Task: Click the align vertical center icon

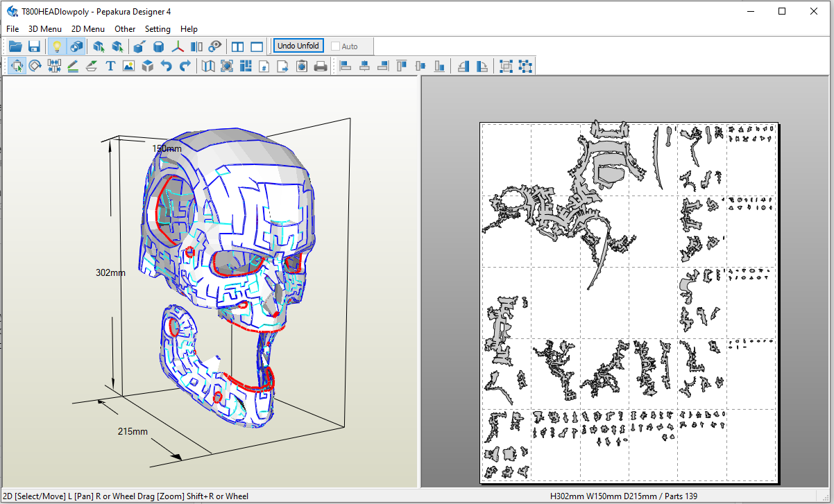Action: pyautogui.click(x=420, y=66)
